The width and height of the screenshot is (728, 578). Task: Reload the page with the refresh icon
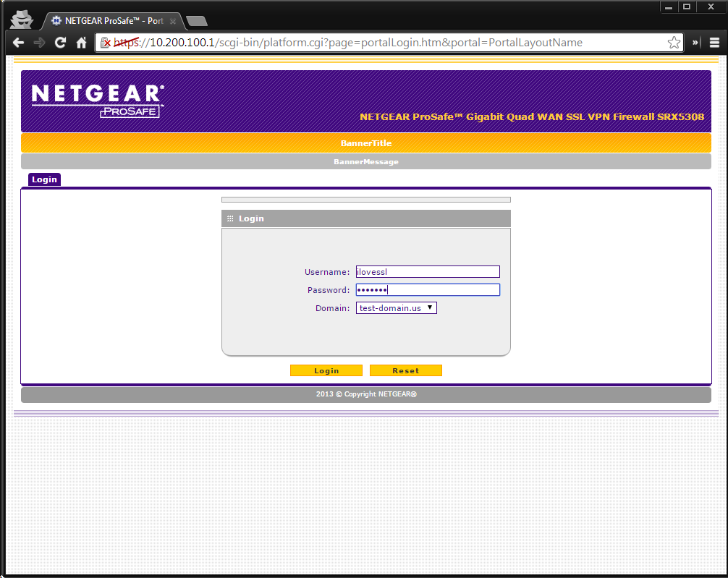point(60,43)
